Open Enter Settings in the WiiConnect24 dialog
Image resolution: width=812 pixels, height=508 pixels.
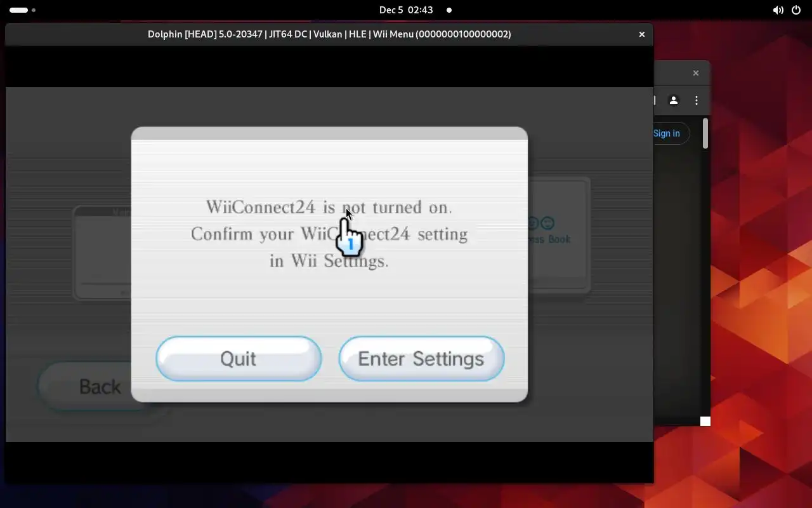point(421,359)
